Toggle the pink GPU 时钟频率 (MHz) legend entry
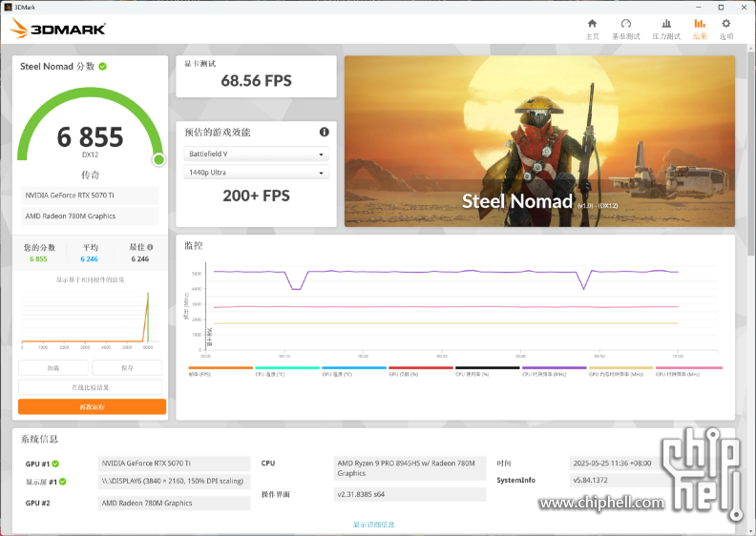The width and height of the screenshot is (756, 536). [x=688, y=371]
